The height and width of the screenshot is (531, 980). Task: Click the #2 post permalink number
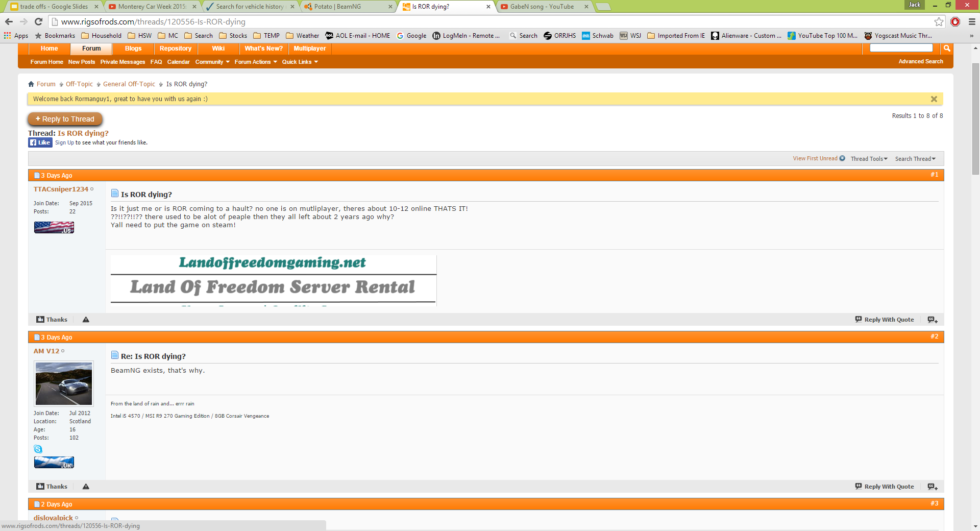[x=934, y=336]
